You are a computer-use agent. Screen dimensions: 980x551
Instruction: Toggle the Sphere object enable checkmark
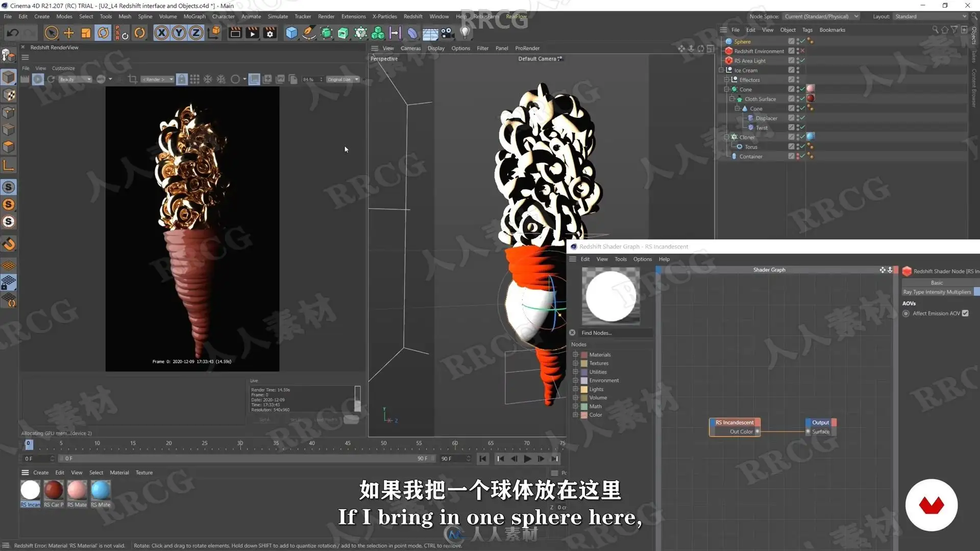[x=802, y=41]
